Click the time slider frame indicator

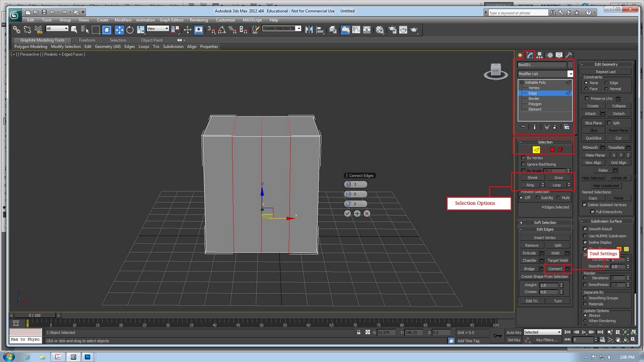click(35, 315)
